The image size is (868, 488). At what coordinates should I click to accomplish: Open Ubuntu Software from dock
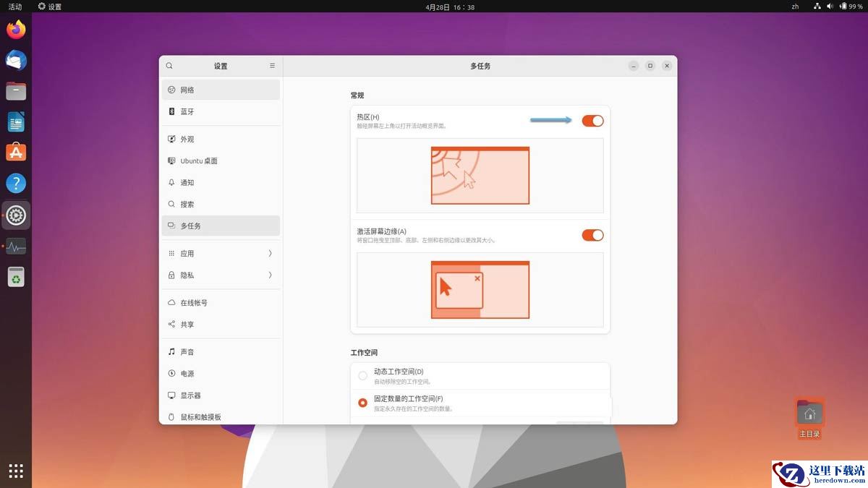point(16,153)
